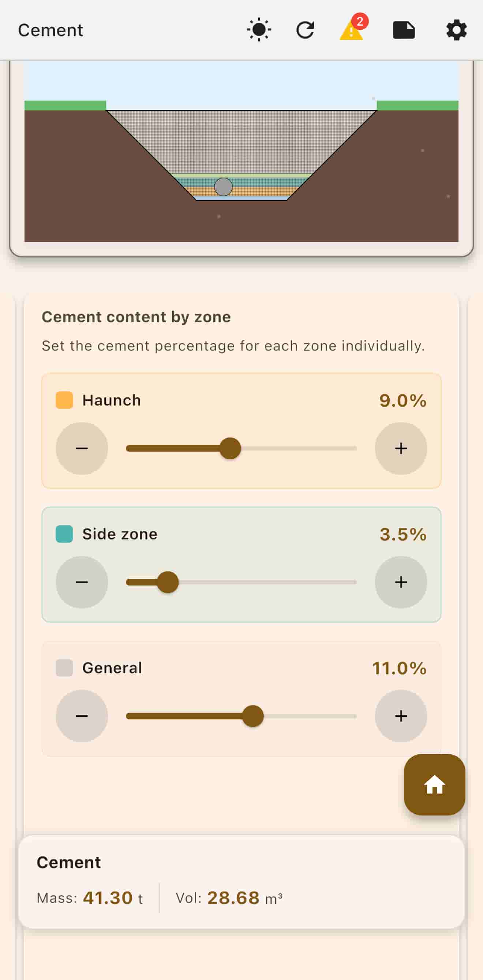Click the trench cross-section diagram
The width and height of the screenshot is (483, 980).
241,156
